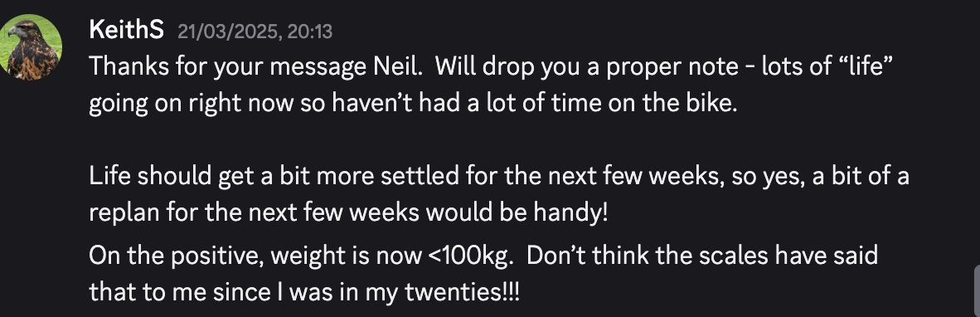
Task: Select the 21/03/2025, 20:13 message timestamp
Action: point(255,32)
